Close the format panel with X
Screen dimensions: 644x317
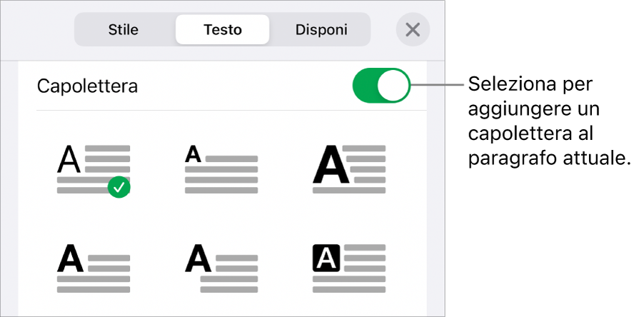click(413, 30)
